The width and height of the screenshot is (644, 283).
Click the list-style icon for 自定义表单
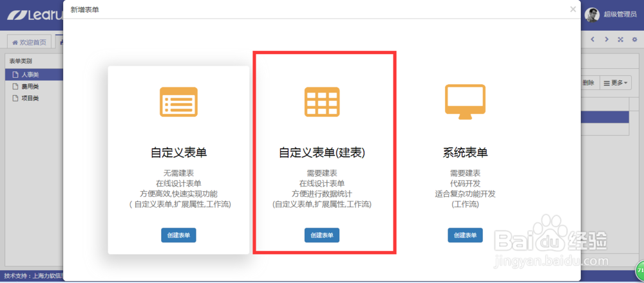pos(178,102)
